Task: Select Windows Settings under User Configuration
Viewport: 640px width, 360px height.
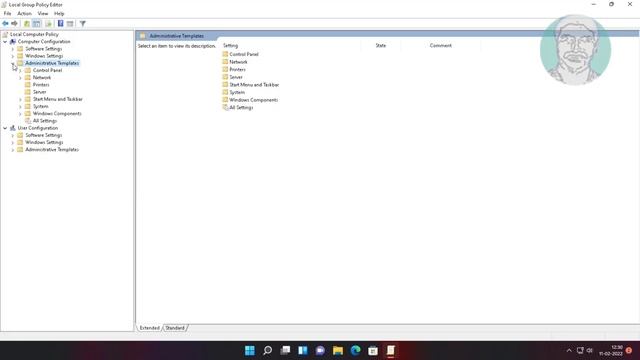Action: point(44,142)
